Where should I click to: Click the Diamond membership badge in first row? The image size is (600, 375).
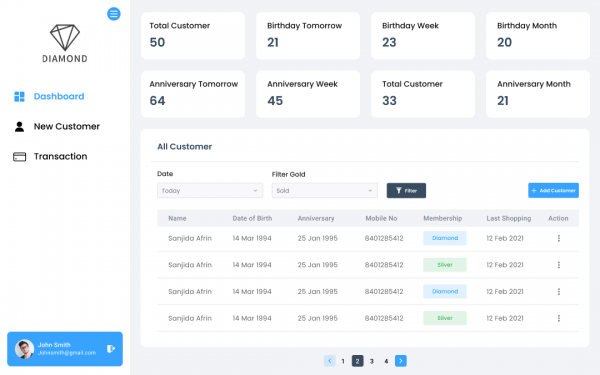click(445, 238)
